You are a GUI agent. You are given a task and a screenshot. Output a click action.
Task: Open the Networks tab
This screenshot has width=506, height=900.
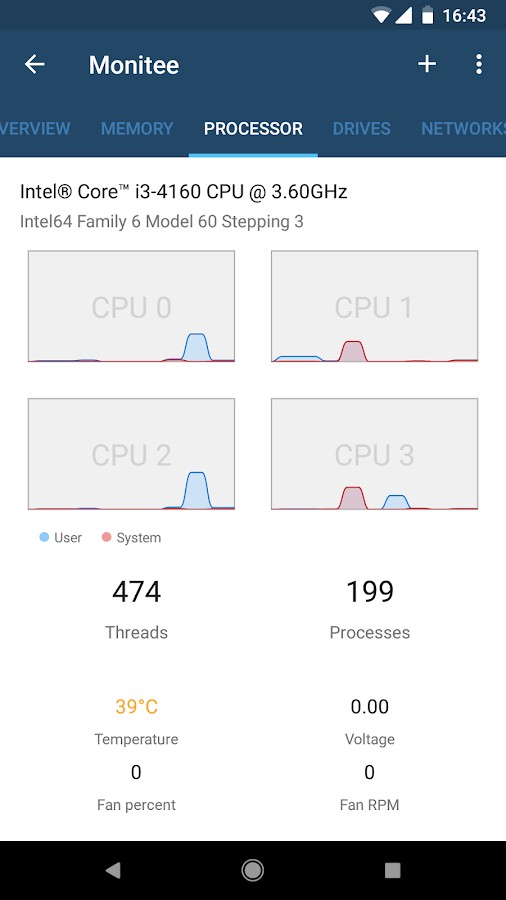coord(464,128)
